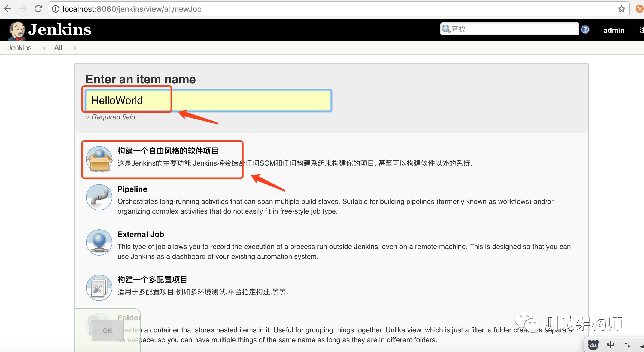
Task: Click the disabled OK button
Action: [x=108, y=330]
